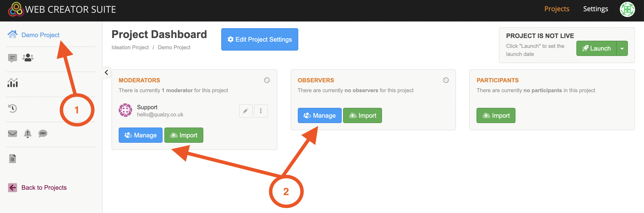Screen dimensions: 644x213
Task: Open the notification bell icon
Action: (28, 134)
